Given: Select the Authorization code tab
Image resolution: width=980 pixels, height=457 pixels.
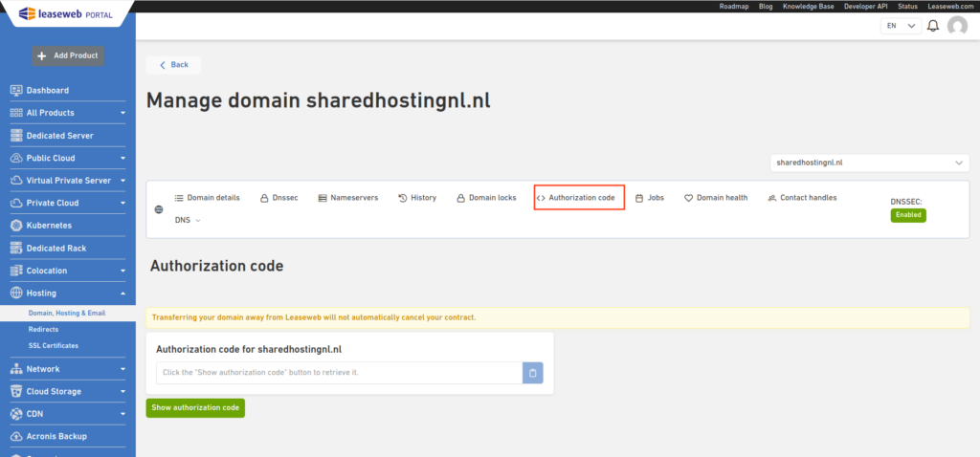Looking at the screenshot, I should coord(579,198).
